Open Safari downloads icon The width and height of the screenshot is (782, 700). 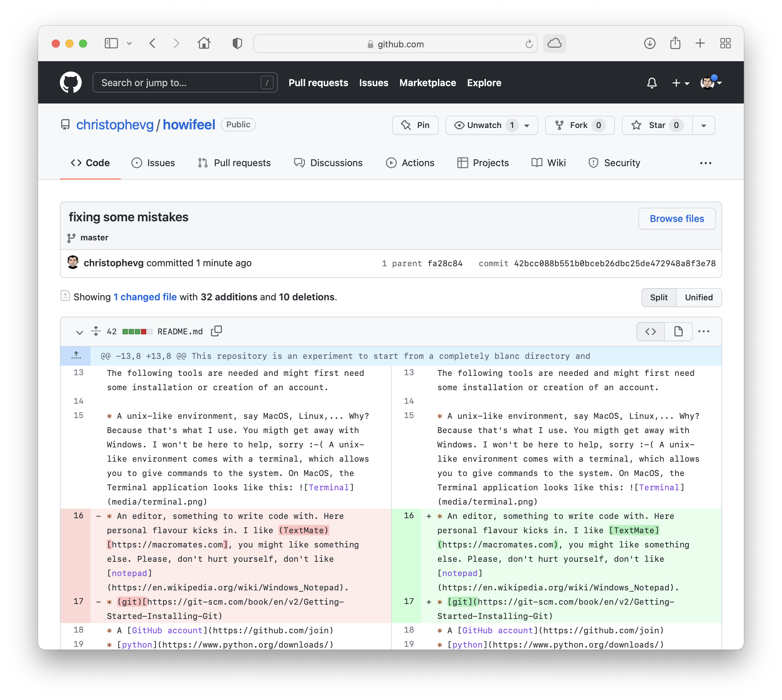pyautogui.click(x=650, y=44)
